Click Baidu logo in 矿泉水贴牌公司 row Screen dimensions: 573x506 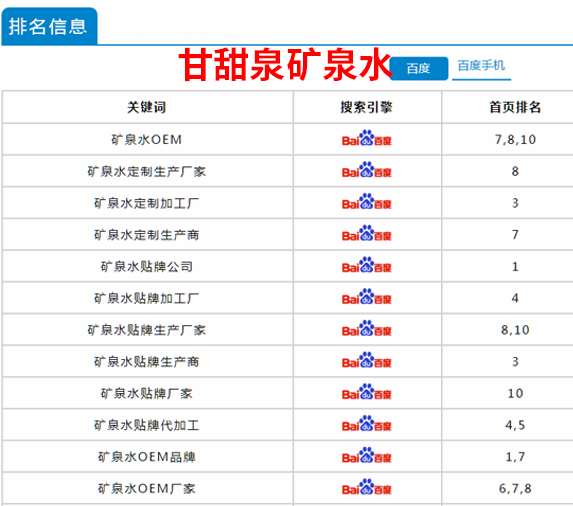(367, 265)
